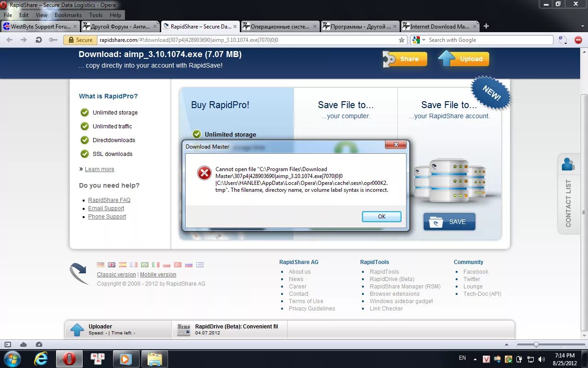Close the Download Master error dialog
The width and height of the screenshot is (588, 368).
point(395,145)
